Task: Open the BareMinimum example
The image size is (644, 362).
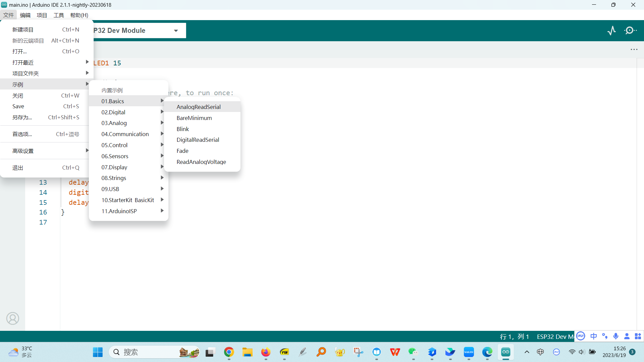Action: click(202, 118)
